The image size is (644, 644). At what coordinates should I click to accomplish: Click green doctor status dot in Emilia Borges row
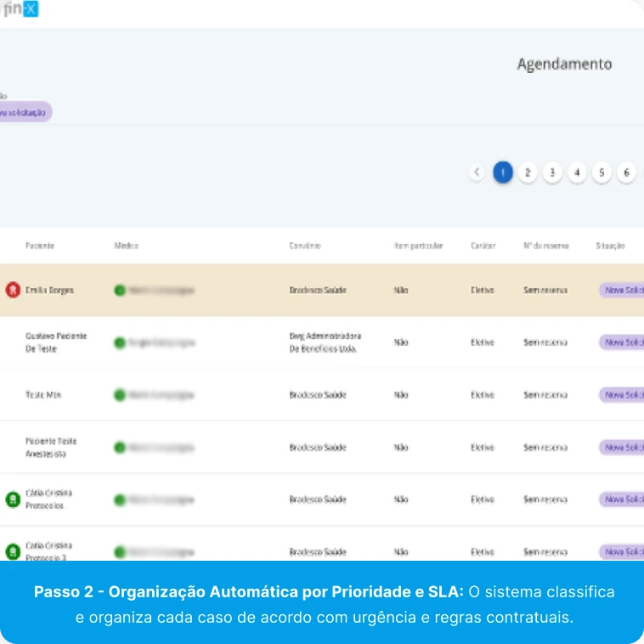(x=120, y=290)
